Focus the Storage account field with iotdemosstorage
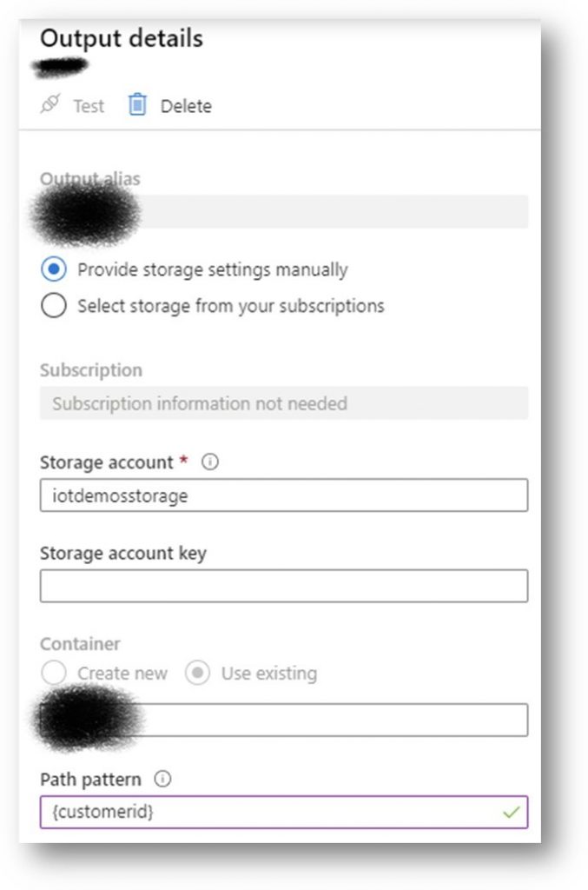This screenshot has width=588, height=890. click(x=284, y=495)
